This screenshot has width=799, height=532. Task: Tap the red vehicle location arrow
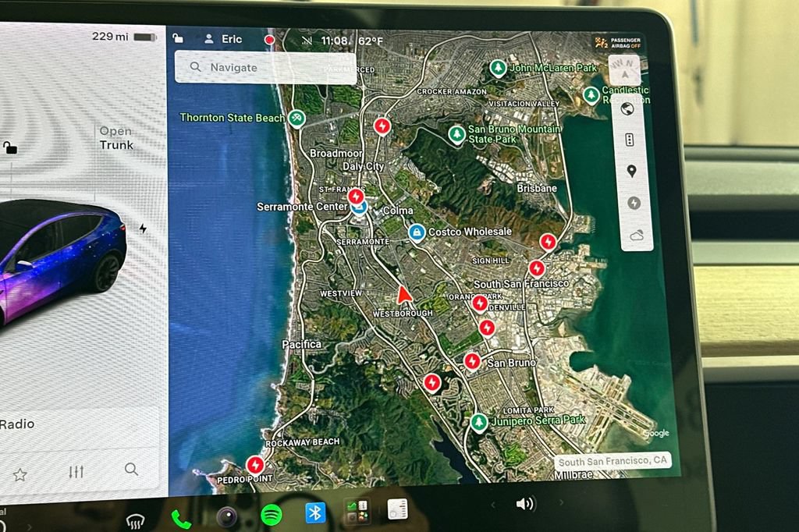(403, 295)
